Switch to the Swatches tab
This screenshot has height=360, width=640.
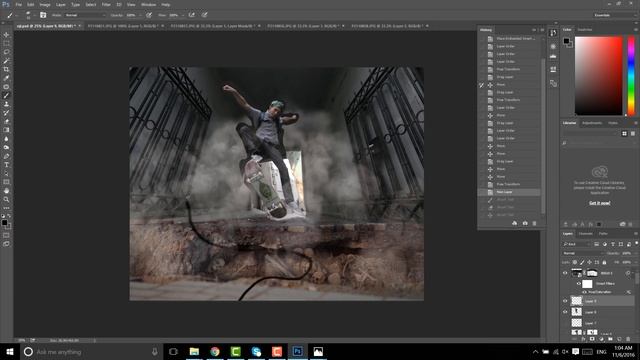pyautogui.click(x=584, y=30)
